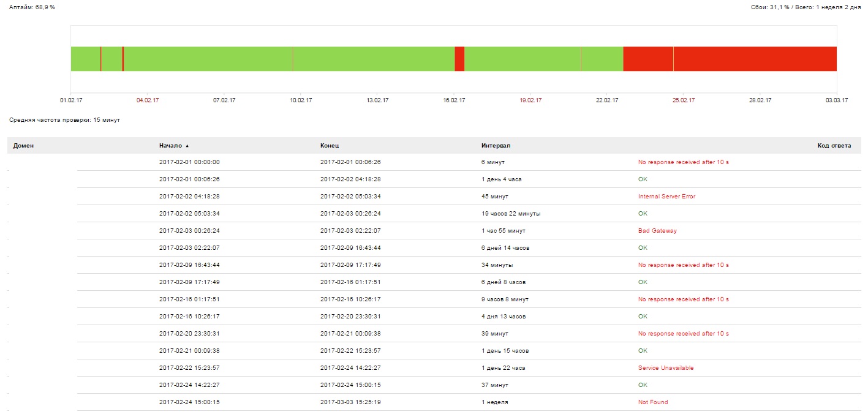Viewport: 868px width, 417px height.
Task: Click the timeline date label 25.02.17
Action: tap(684, 100)
